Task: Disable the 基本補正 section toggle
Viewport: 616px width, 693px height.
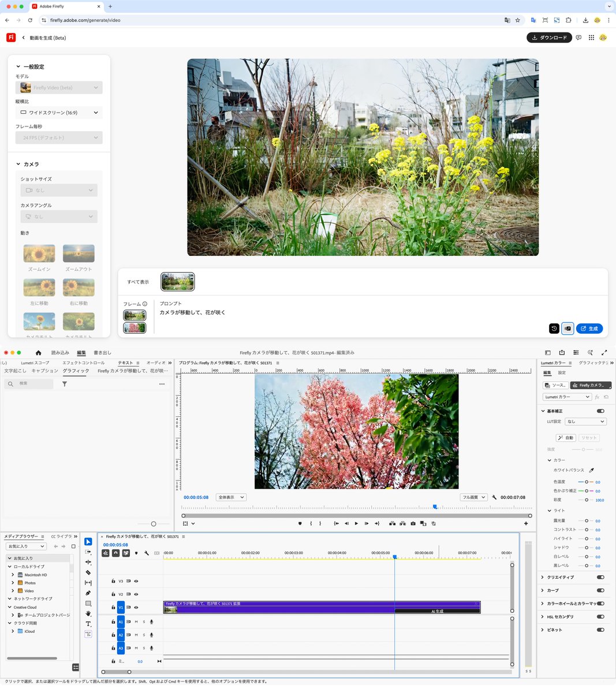Action: pyautogui.click(x=600, y=411)
